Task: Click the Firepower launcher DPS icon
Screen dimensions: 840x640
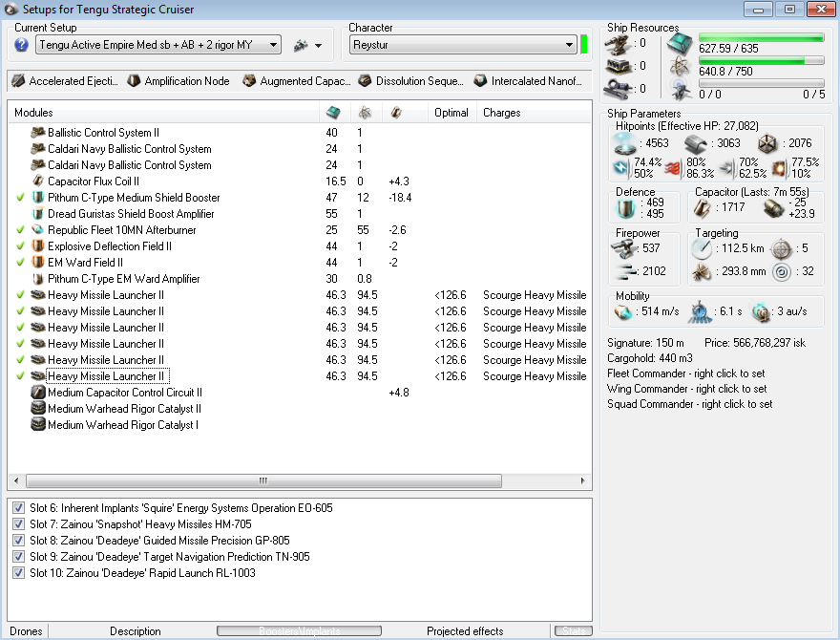Action: (622, 248)
